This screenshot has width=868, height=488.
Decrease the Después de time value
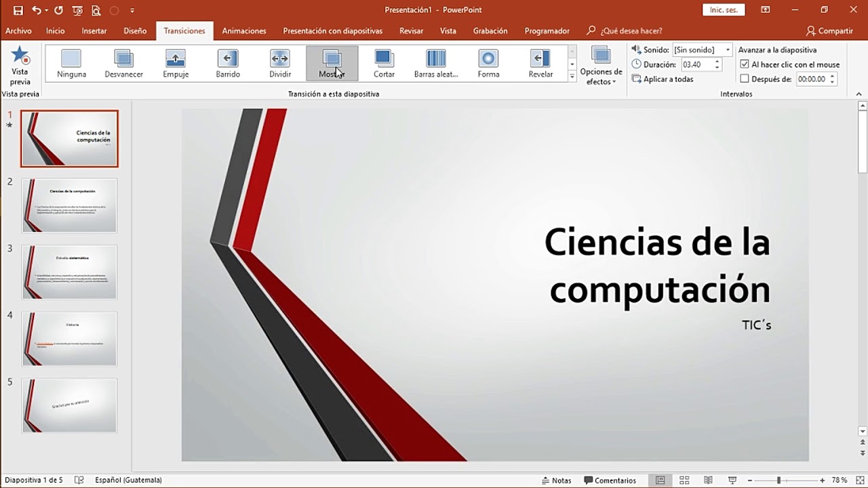(833, 82)
